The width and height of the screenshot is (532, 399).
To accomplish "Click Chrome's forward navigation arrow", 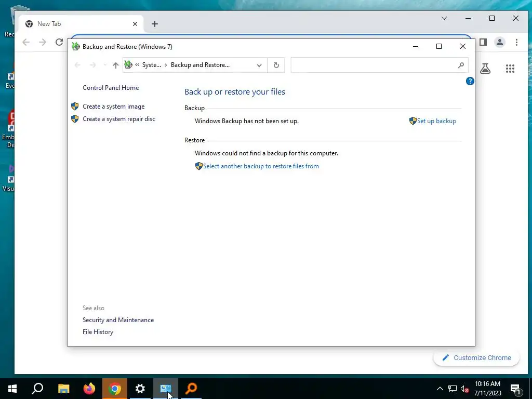I will click(43, 42).
